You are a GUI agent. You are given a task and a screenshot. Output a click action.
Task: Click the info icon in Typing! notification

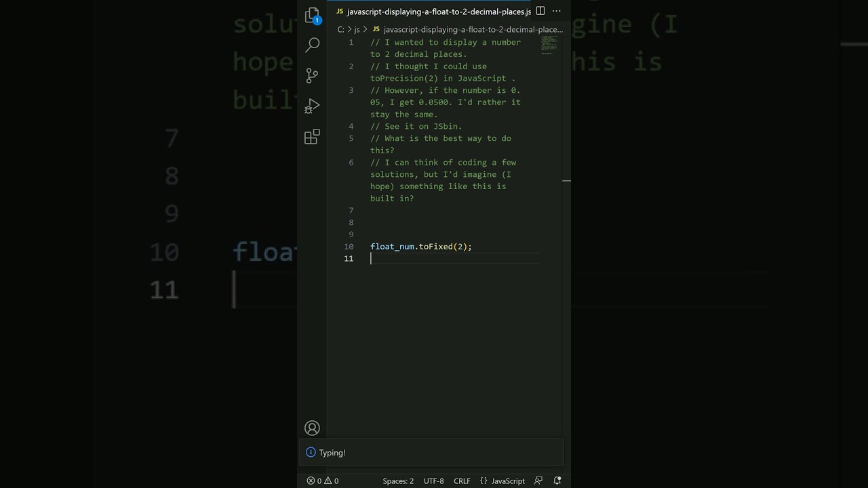pyautogui.click(x=311, y=452)
